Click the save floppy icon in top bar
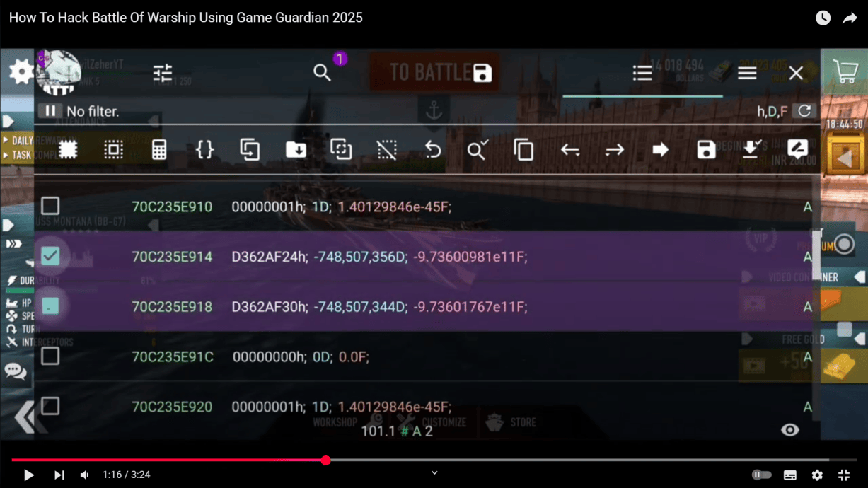 click(x=482, y=73)
